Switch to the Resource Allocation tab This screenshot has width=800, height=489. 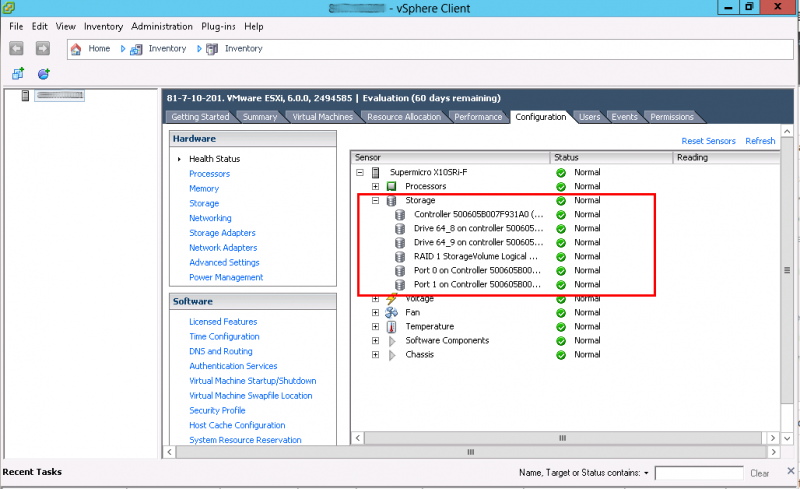[404, 117]
